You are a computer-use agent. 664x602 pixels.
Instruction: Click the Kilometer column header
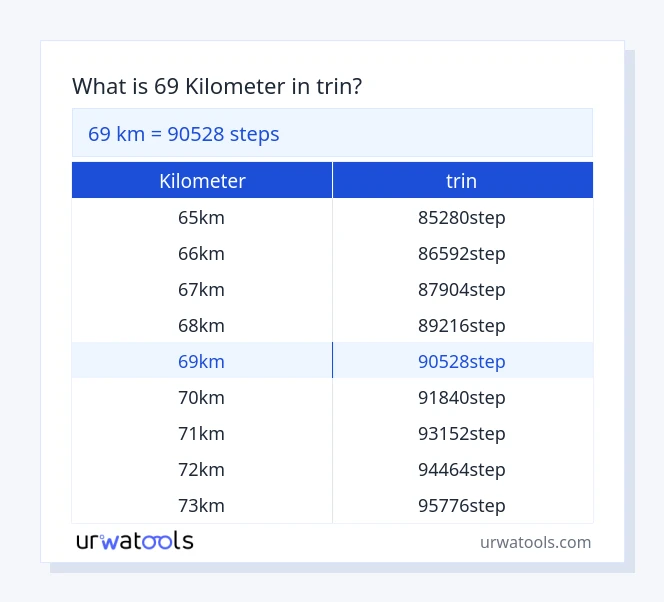(x=202, y=181)
